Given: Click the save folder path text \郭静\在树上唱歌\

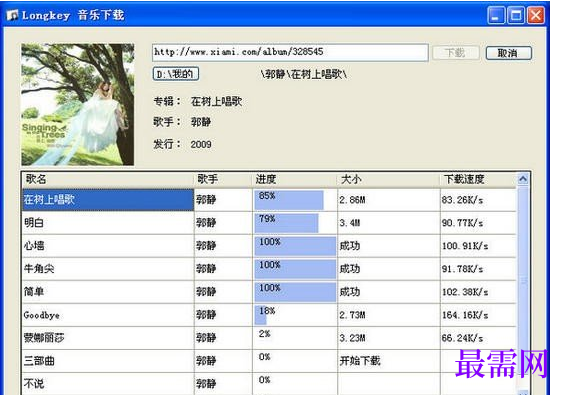Looking at the screenshot, I should click(304, 74).
